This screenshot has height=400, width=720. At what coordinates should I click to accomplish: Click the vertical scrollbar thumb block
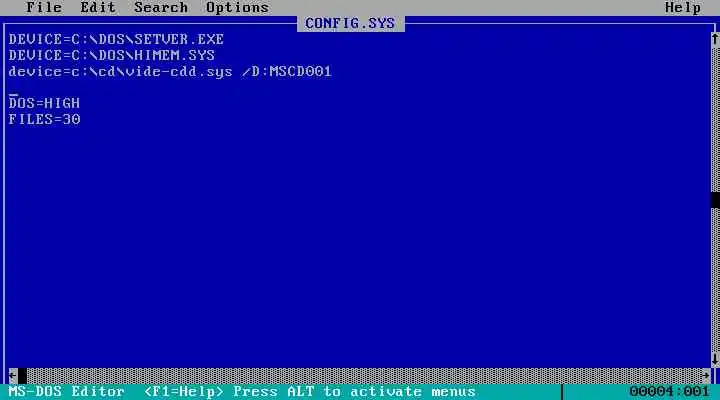[x=715, y=199]
